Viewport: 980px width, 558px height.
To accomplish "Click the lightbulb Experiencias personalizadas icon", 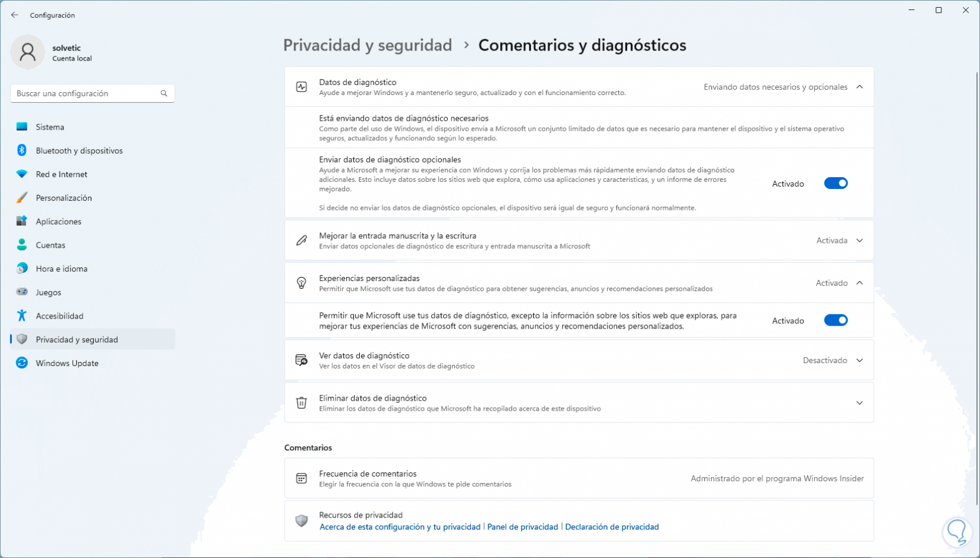I will tap(302, 283).
